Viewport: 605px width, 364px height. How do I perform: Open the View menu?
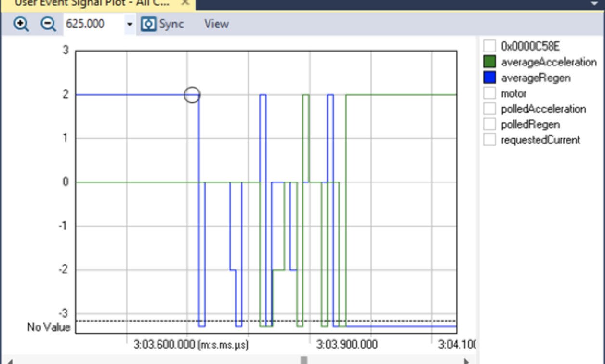click(216, 24)
